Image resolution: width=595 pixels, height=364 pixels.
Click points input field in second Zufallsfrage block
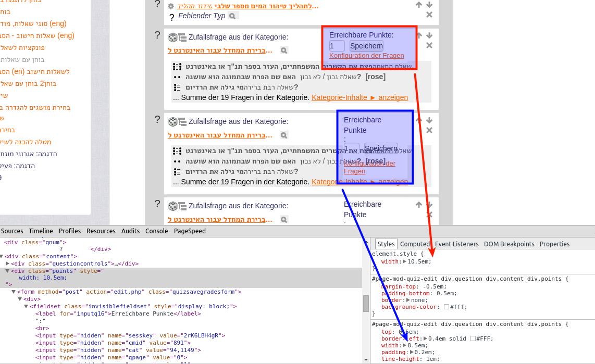[x=351, y=148]
